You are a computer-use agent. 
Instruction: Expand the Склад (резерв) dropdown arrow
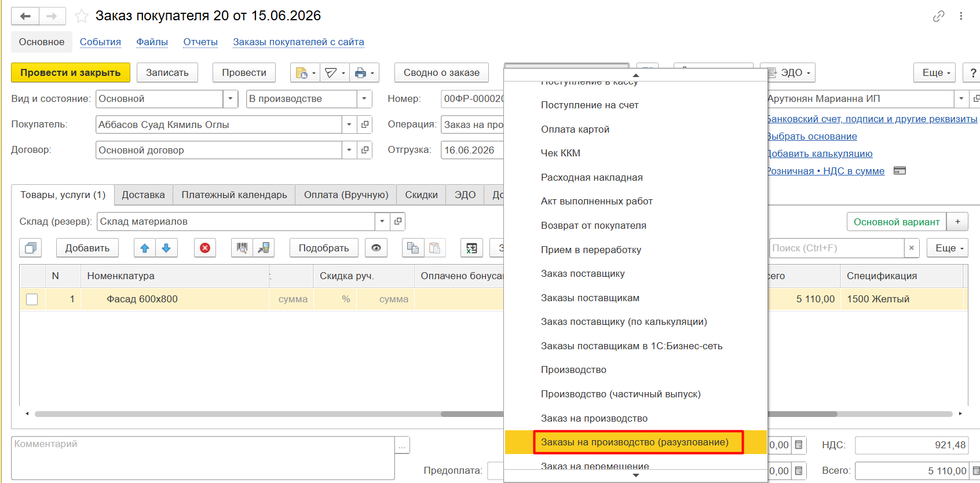382,221
